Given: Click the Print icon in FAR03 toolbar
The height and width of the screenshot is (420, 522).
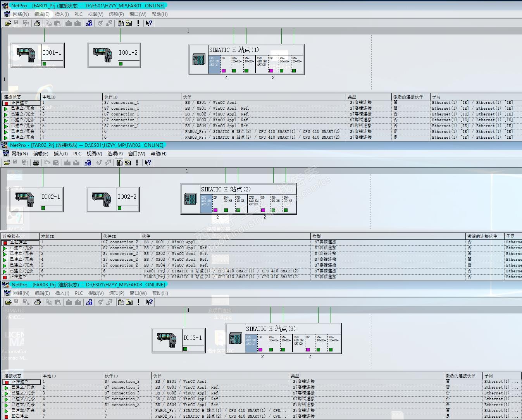Looking at the screenshot, I should (x=38, y=302).
